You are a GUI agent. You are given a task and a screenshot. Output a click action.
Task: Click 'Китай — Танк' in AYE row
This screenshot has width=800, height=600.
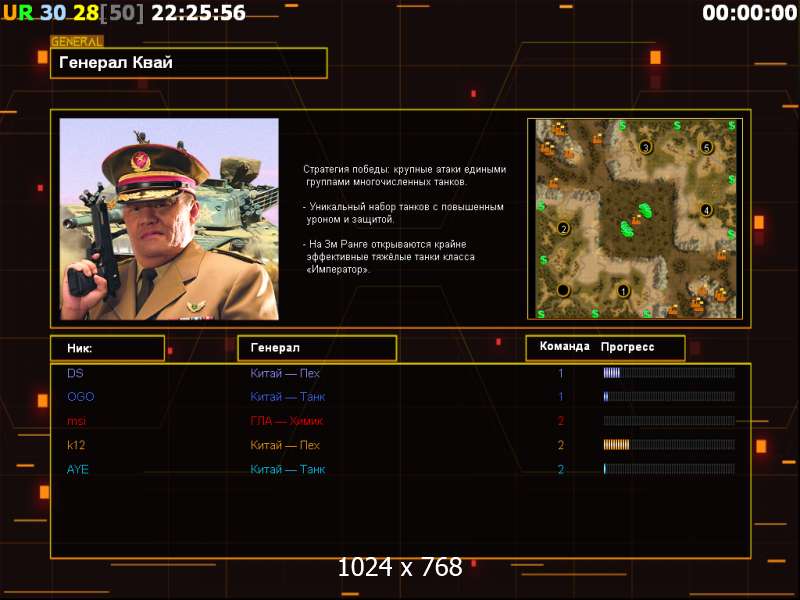coord(288,469)
